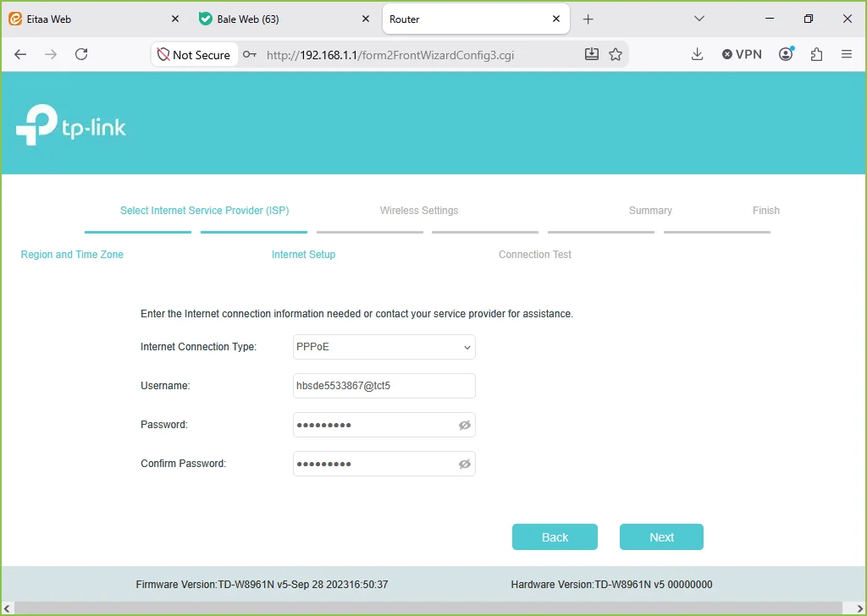Viewport: 867px width, 616px height.
Task: Open the browser downloads icon
Action: point(698,54)
